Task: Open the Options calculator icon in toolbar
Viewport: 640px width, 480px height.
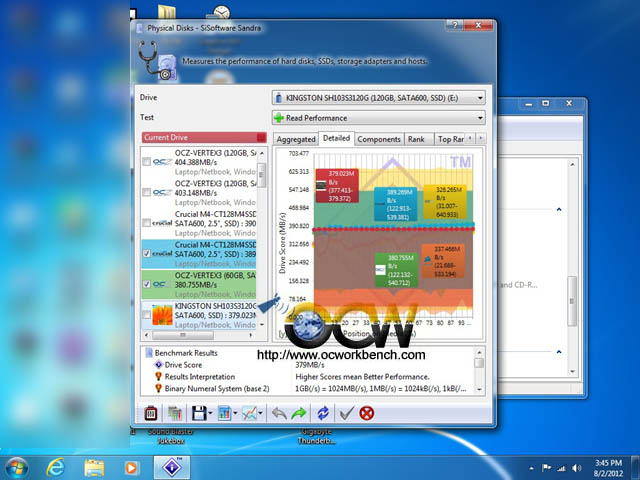Action: [x=151, y=413]
